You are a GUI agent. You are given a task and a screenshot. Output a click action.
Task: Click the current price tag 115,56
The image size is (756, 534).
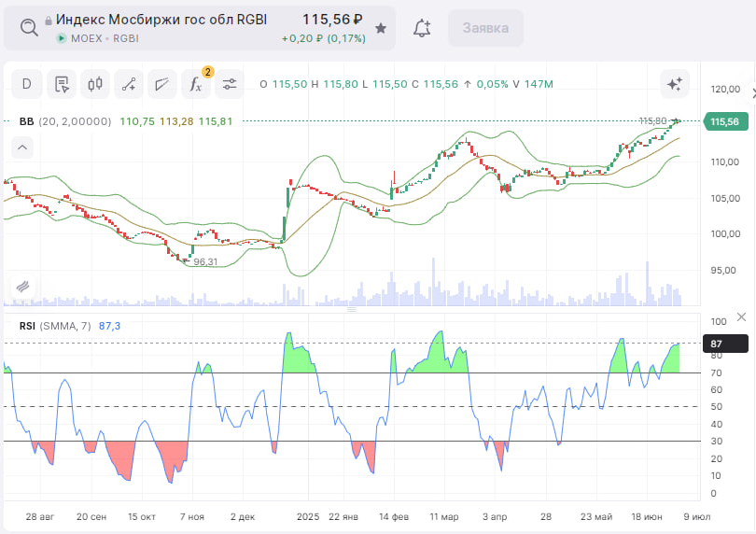click(726, 121)
